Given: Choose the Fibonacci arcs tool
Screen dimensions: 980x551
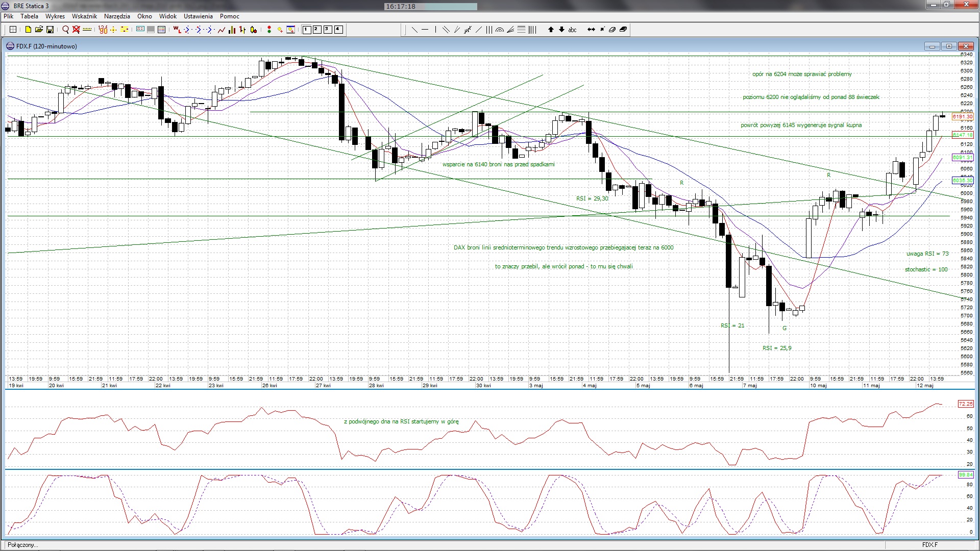Looking at the screenshot, I should [500, 30].
